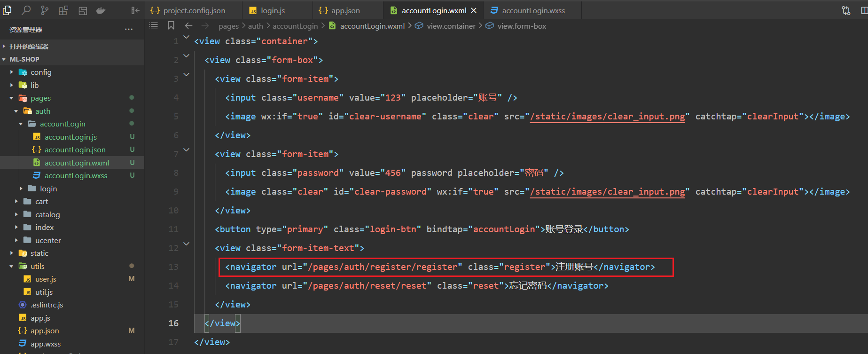The height and width of the screenshot is (354, 868).
Task: Click the layout panel icon beside Extensions
Action: (x=83, y=10)
